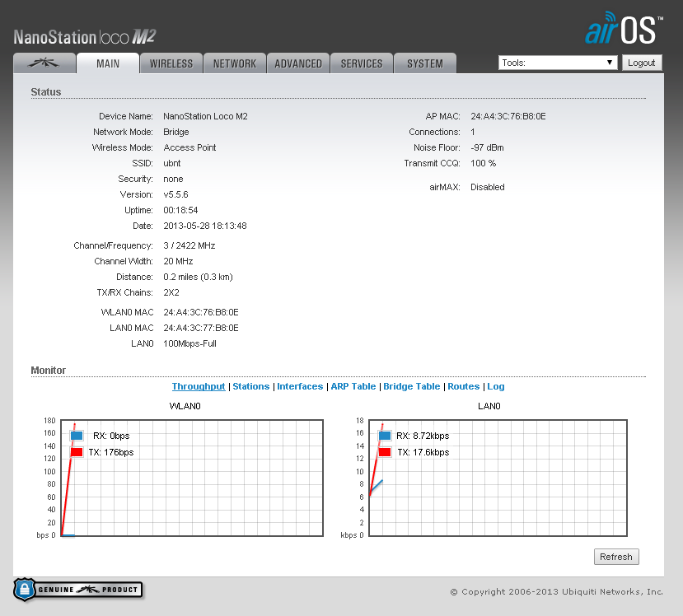The height and width of the screenshot is (616, 683).
Task: Click the device name 'NanoStation Loco M2'
Action: point(206,116)
